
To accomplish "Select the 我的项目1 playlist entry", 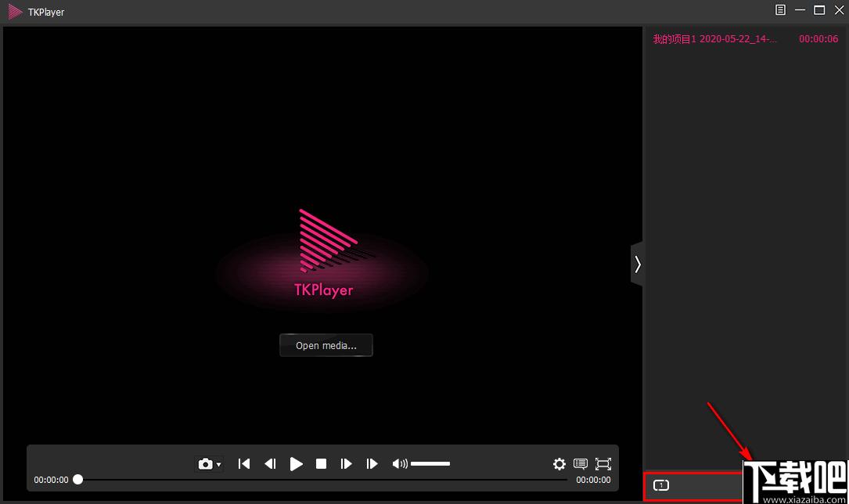I will [714, 39].
